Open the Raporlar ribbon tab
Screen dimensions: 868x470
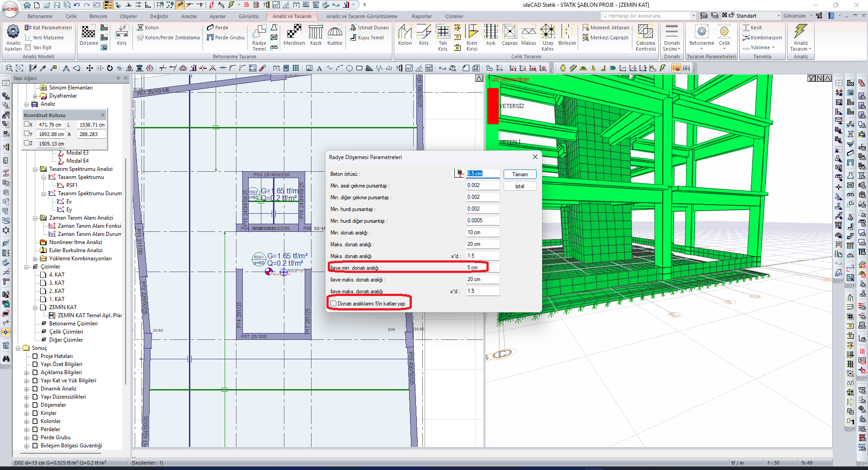tap(421, 16)
